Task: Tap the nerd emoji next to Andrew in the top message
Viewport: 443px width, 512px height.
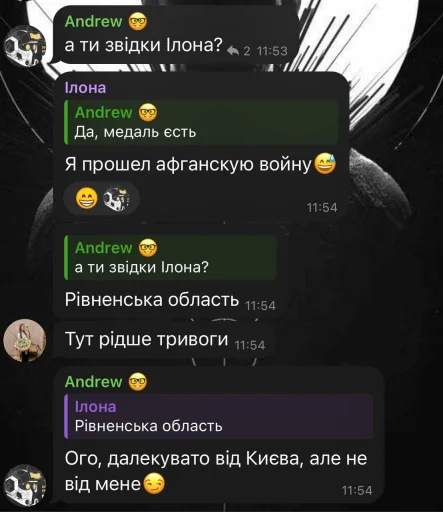Action: (x=138, y=22)
